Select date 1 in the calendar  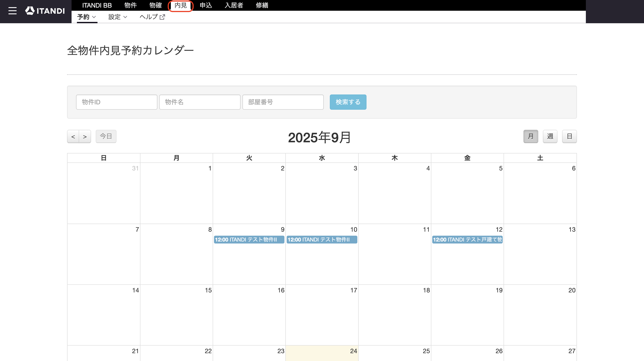click(x=210, y=168)
